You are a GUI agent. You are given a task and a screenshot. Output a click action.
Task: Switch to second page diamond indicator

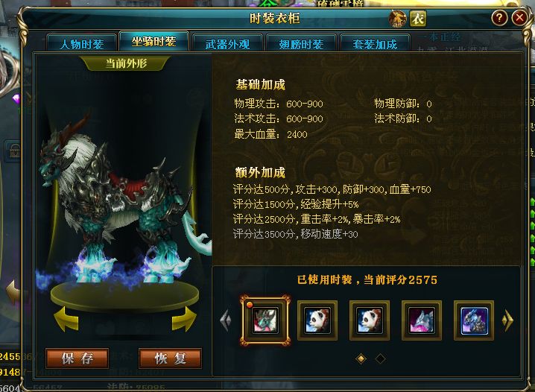coord(381,358)
